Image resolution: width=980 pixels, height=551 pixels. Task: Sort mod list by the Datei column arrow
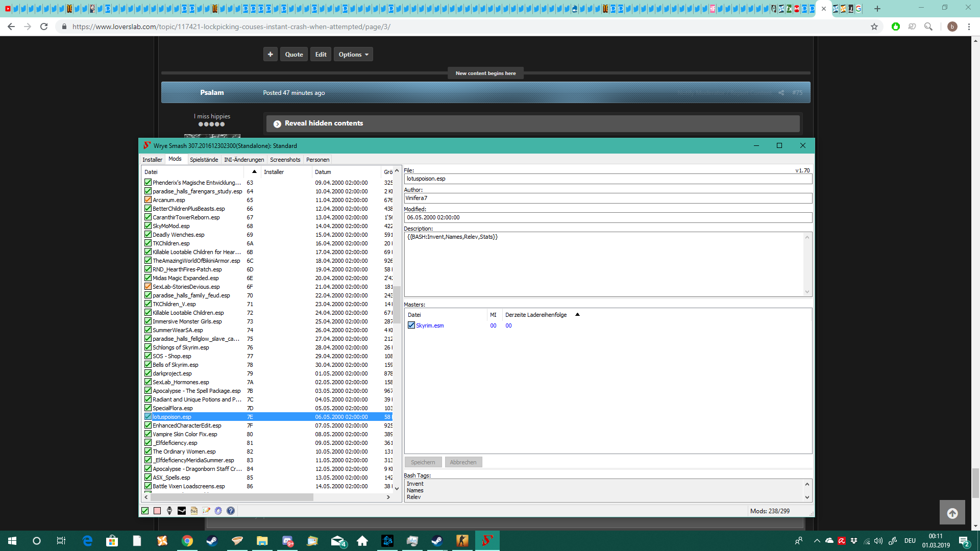254,172
